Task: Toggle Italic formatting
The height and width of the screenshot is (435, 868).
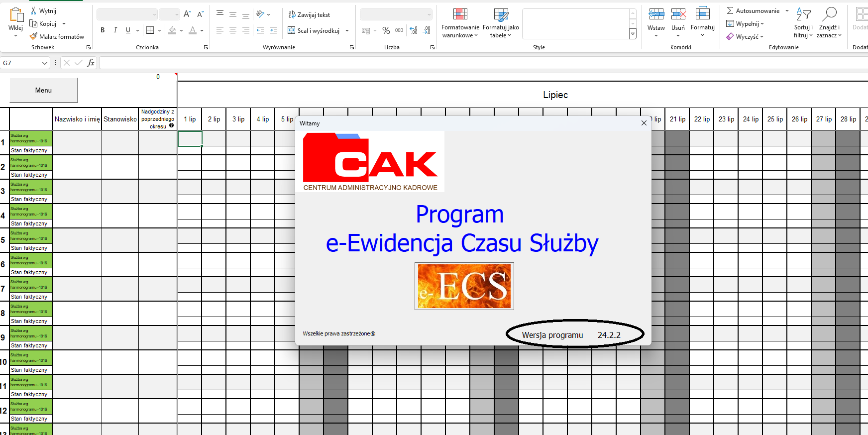Action: [x=115, y=30]
